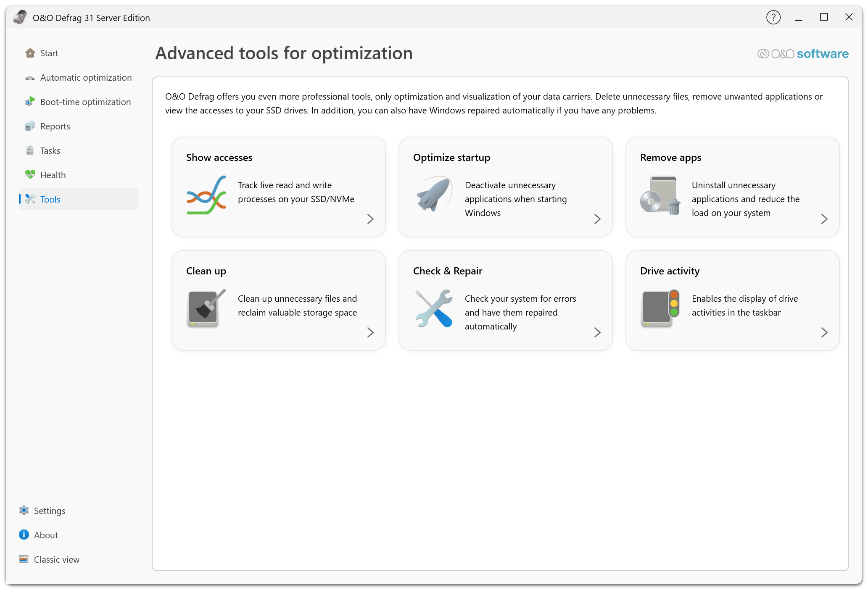The height and width of the screenshot is (590, 868).
Task: Open the Clean up tool title
Action: 206,271
